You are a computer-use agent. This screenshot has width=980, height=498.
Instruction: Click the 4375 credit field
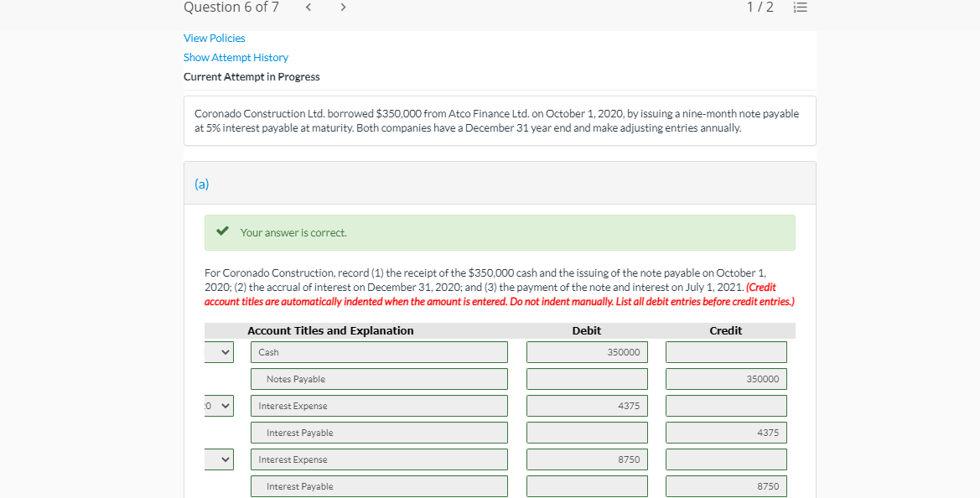coord(726,433)
